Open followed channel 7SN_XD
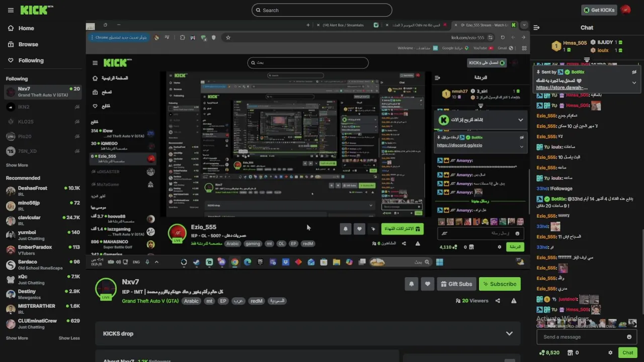 coord(43,151)
